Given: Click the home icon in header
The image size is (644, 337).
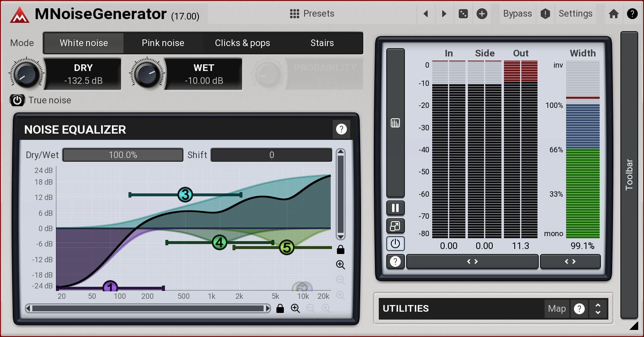Looking at the screenshot, I should pyautogui.click(x=614, y=14).
